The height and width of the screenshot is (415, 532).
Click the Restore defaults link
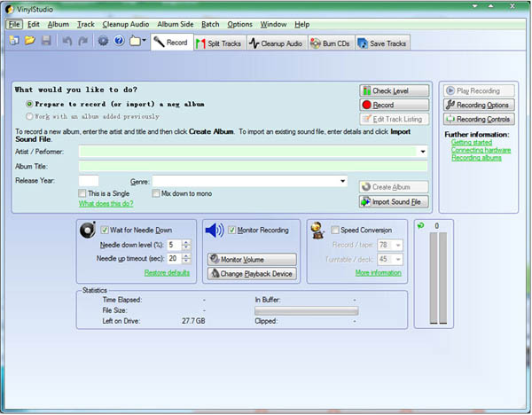tap(167, 272)
